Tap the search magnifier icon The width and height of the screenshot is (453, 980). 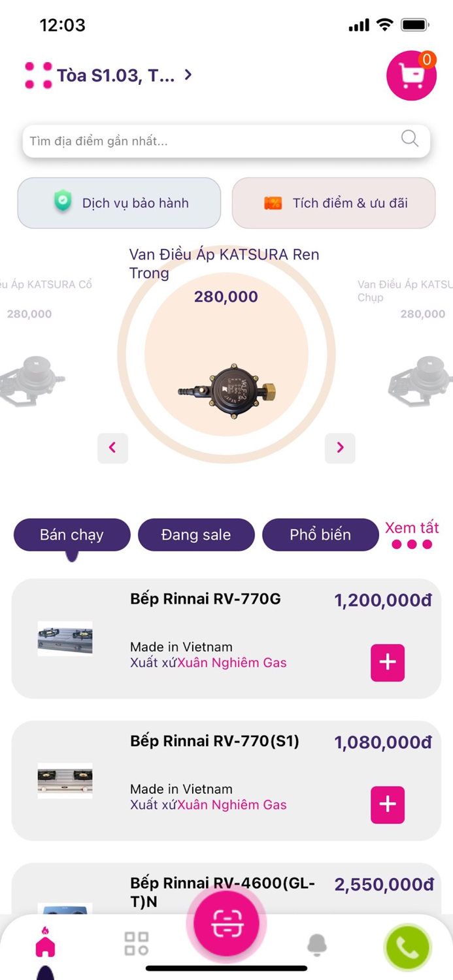(409, 139)
